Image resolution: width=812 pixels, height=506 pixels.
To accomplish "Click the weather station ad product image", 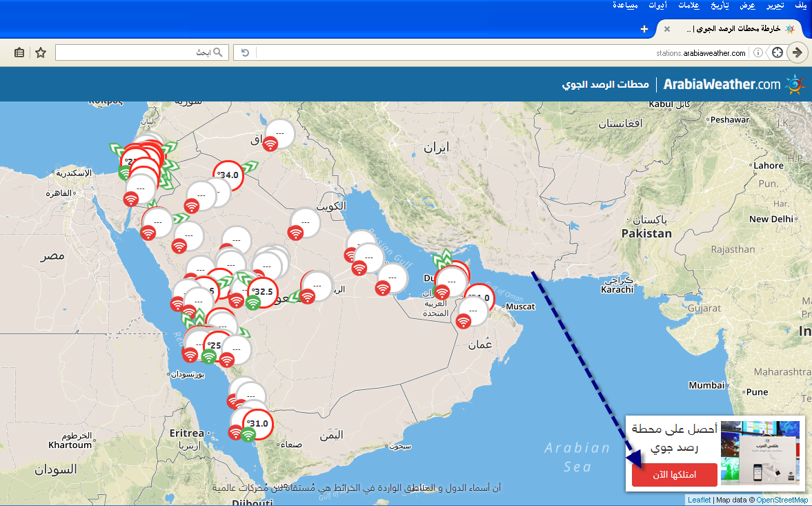I will (760, 453).
